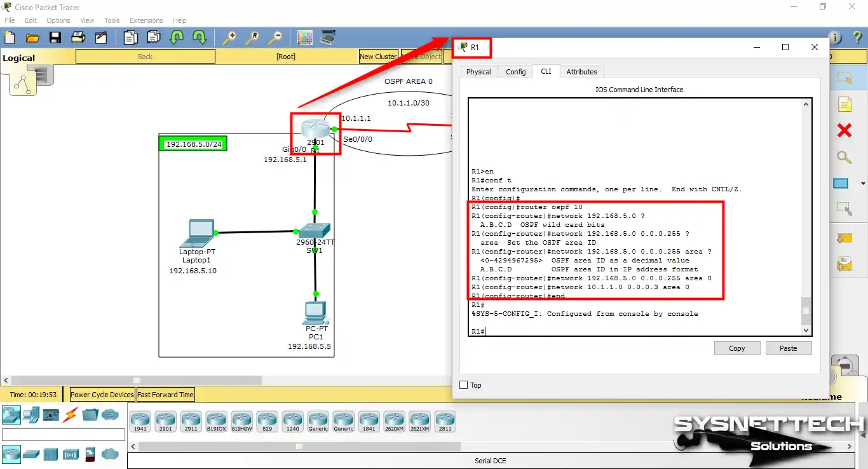Open the Tools menu

click(x=112, y=20)
